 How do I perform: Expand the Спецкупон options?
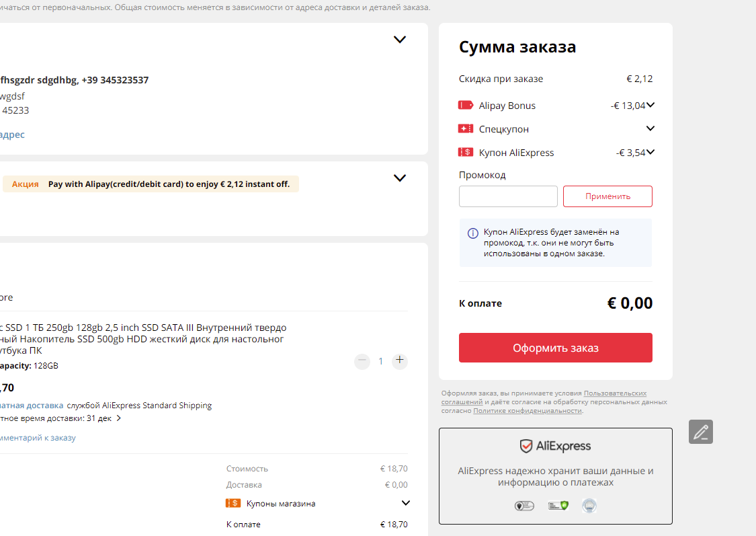(x=650, y=128)
